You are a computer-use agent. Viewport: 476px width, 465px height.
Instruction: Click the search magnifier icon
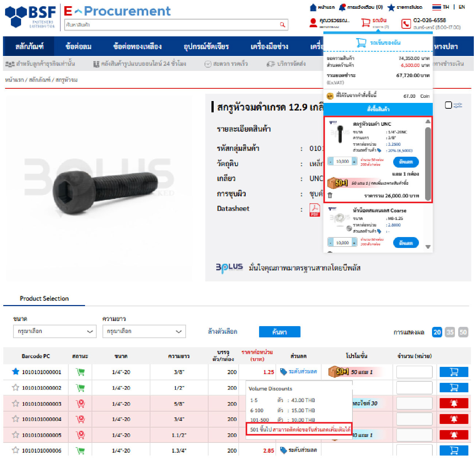[x=282, y=25]
